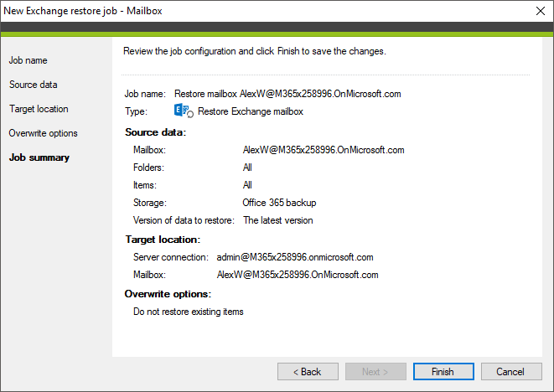Click the Source data heading
This screenshot has height=392, width=554.
[x=155, y=132]
